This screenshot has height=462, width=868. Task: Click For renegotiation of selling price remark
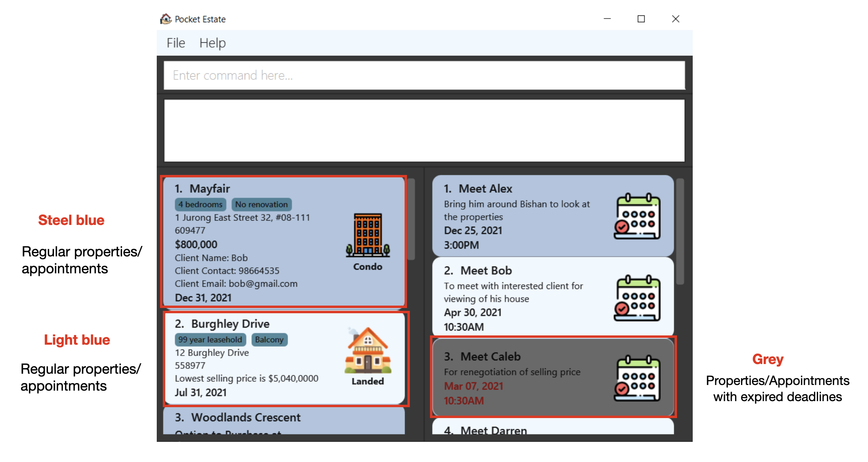click(x=512, y=372)
